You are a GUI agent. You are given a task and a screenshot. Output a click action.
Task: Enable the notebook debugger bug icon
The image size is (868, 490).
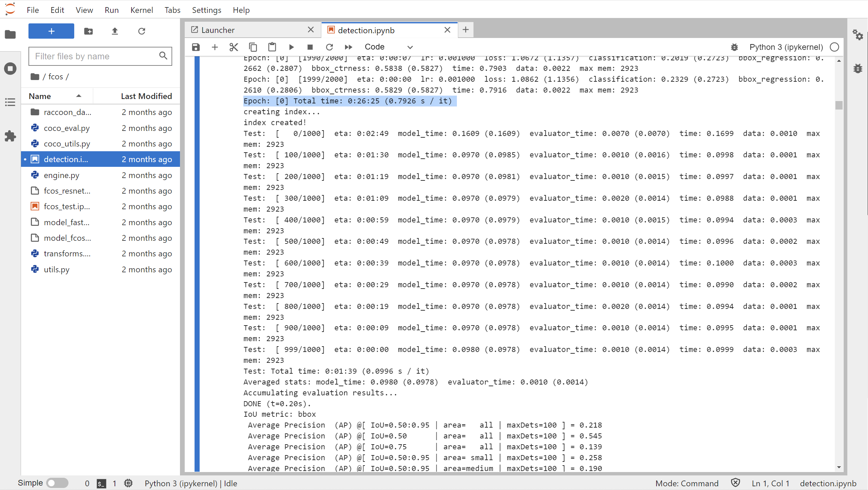[x=734, y=47]
